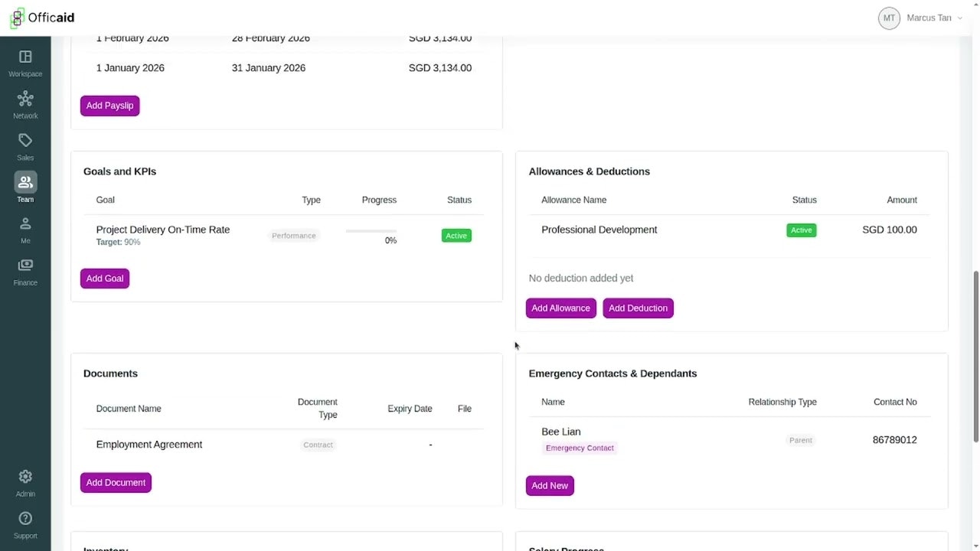
Task: Open the Me profile icon
Action: pos(25,224)
